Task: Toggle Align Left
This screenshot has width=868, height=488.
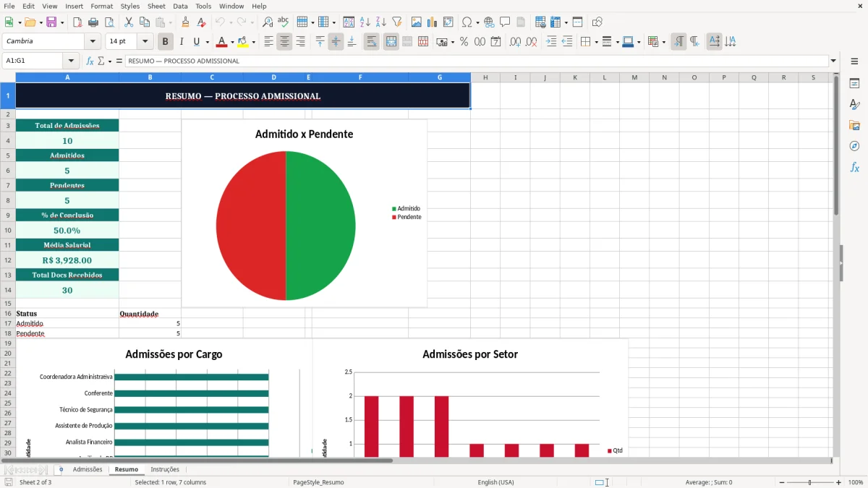Action: pos(268,42)
